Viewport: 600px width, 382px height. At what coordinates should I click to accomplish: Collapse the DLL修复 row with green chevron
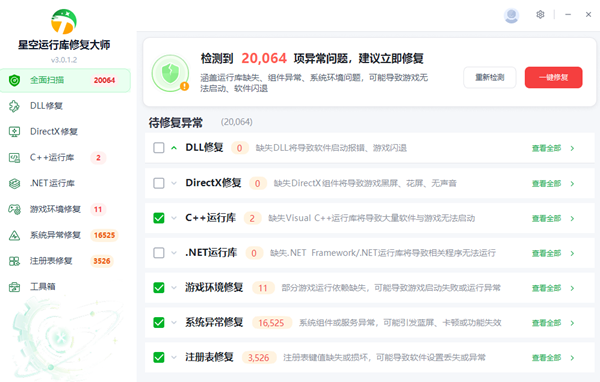(x=174, y=148)
